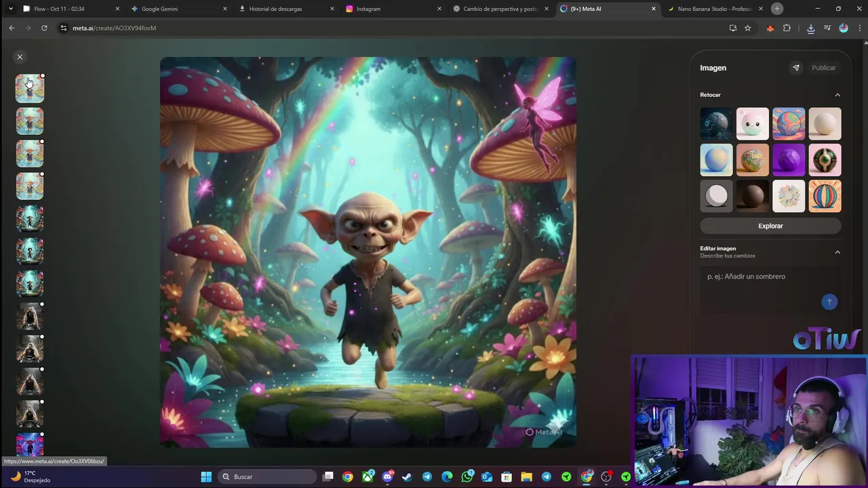Close the image viewer with the X icon
868x488 pixels.
(x=20, y=57)
